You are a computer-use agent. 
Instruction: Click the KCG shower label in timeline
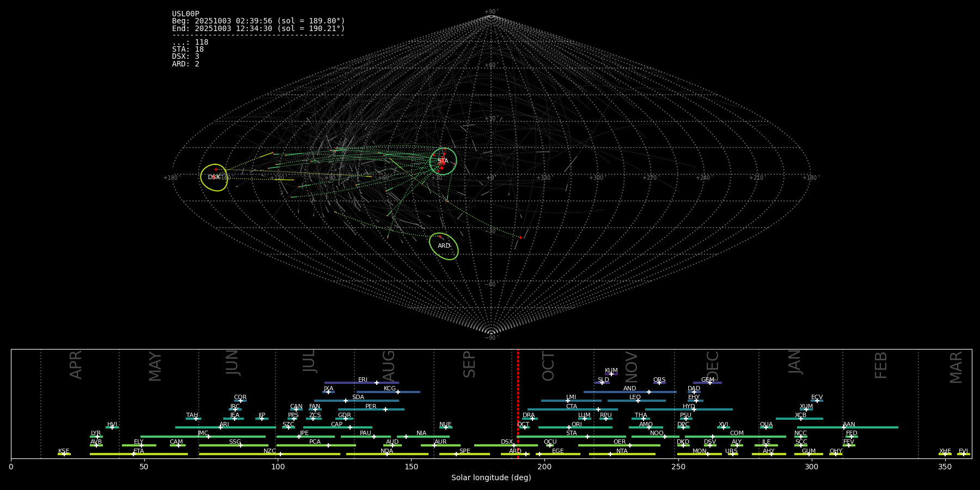[x=390, y=389]
